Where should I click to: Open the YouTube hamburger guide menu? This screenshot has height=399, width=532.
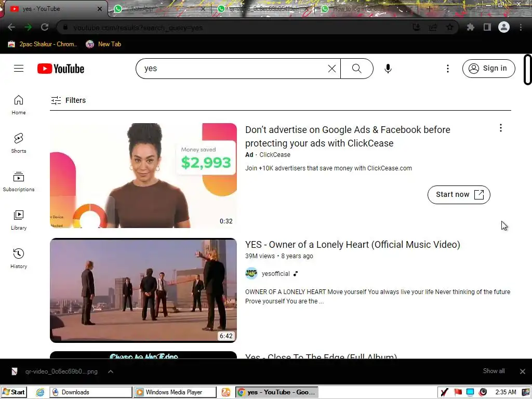(x=19, y=69)
